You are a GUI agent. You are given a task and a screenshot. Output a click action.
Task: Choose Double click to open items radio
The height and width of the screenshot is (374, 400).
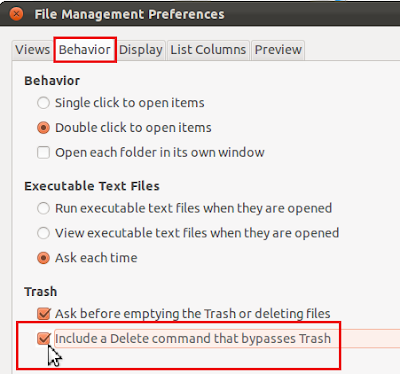click(x=43, y=128)
